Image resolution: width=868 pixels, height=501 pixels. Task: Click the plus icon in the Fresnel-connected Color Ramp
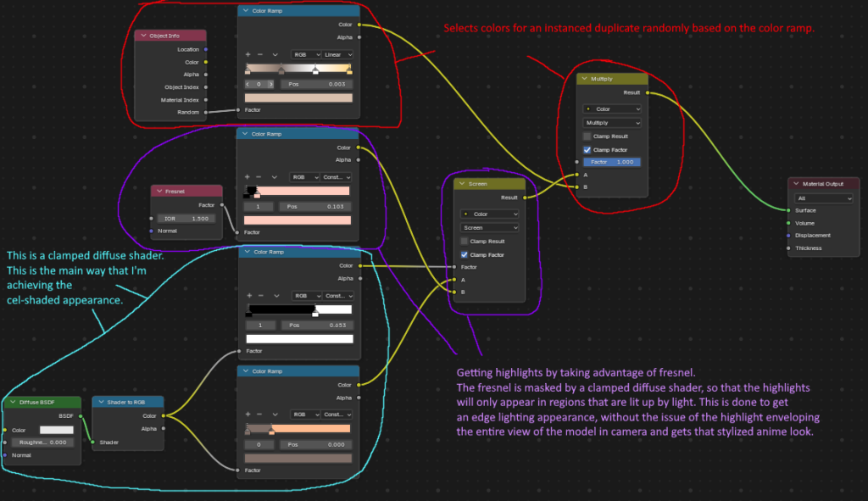tap(248, 177)
